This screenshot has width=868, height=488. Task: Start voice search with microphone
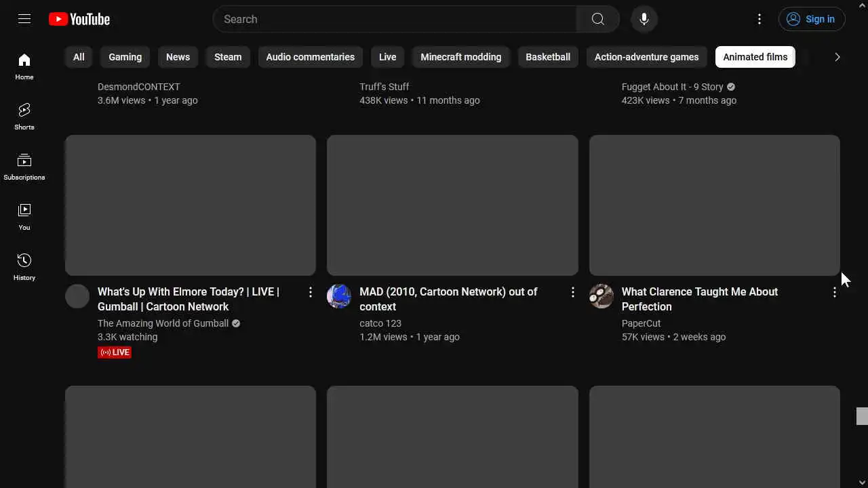(x=644, y=19)
